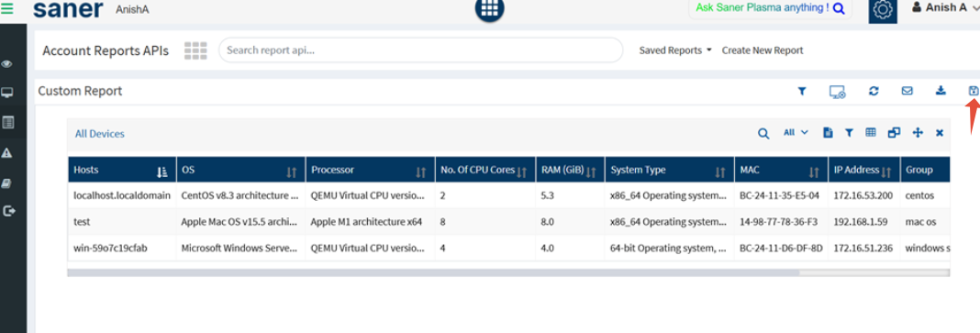Click the move handle of All Devices widget

coord(918,132)
